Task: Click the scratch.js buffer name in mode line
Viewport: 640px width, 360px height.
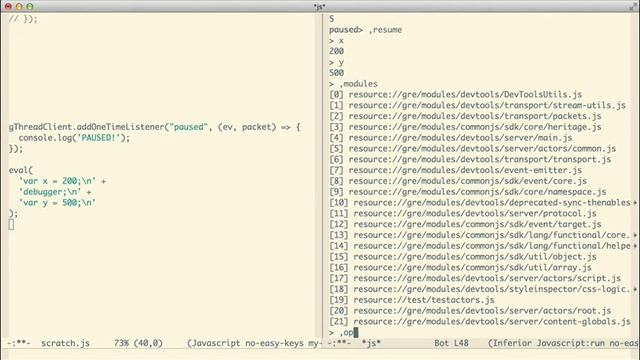Action: [65, 343]
